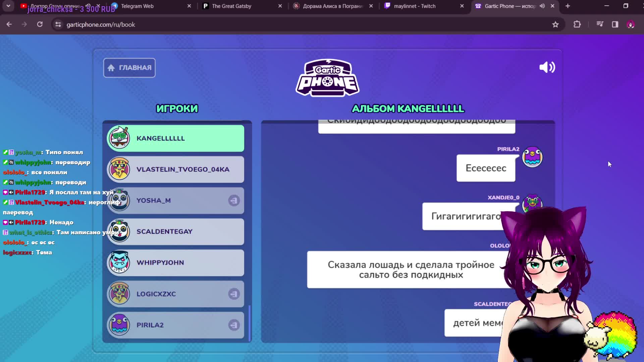The image size is (644, 362).
Task: Select player YOSHA_M row
Action: tap(175, 200)
